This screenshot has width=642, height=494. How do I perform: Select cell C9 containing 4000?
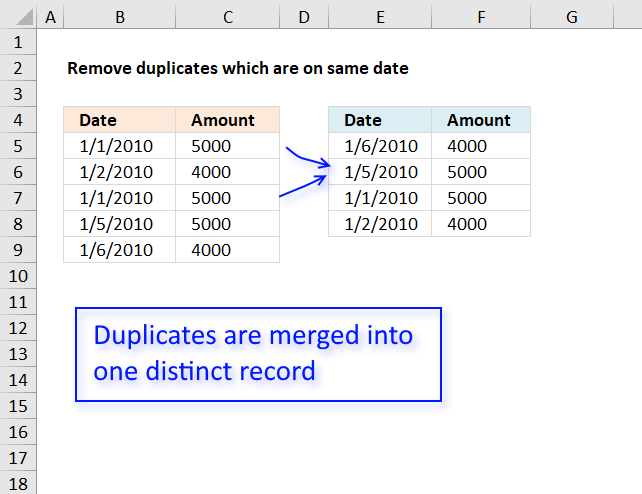tap(228, 250)
